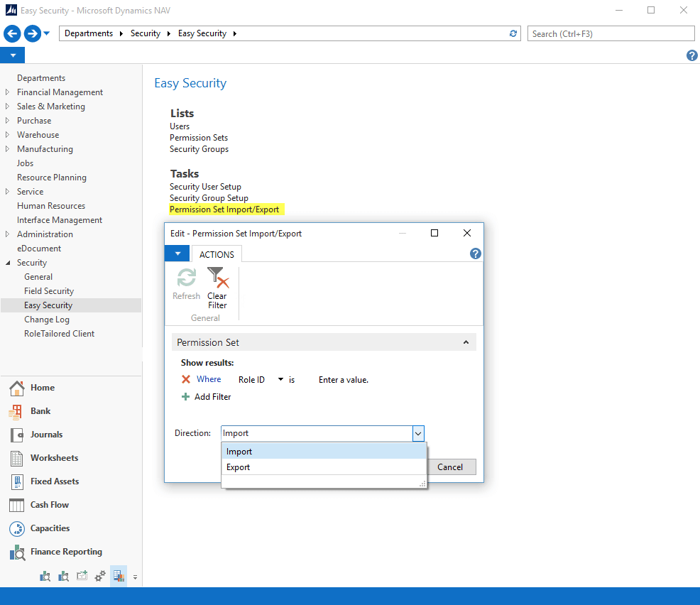The image size is (700, 605).
Task: Click the highlighted Departments icon in navigation strip
Action: click(x=119, y=576)
